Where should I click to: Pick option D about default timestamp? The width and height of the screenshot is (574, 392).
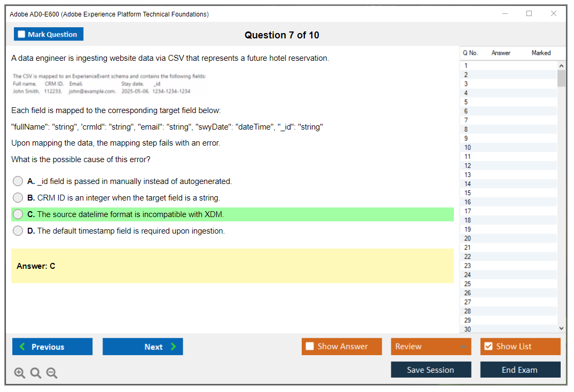[18, 231]
